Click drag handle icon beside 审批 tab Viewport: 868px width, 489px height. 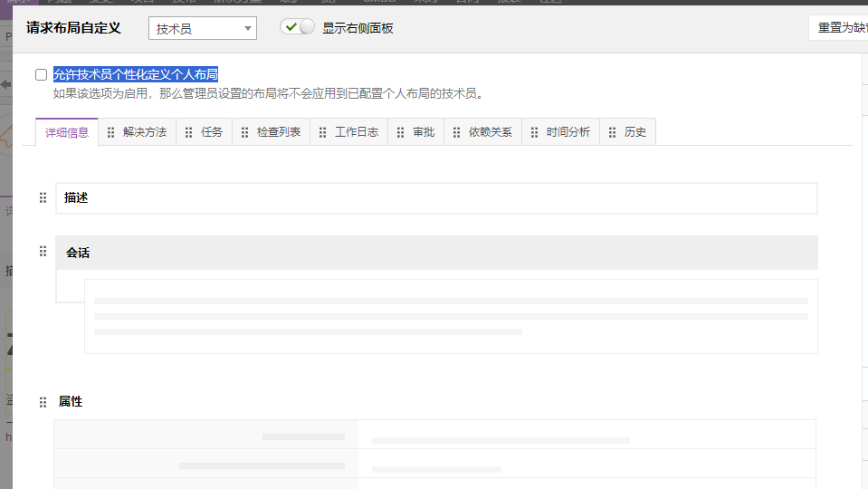401,132
